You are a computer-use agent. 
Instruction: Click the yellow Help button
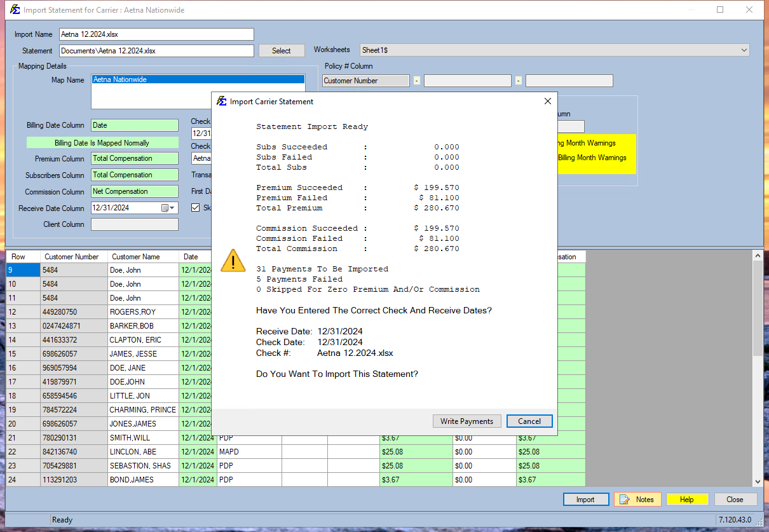tap(688, 499)
